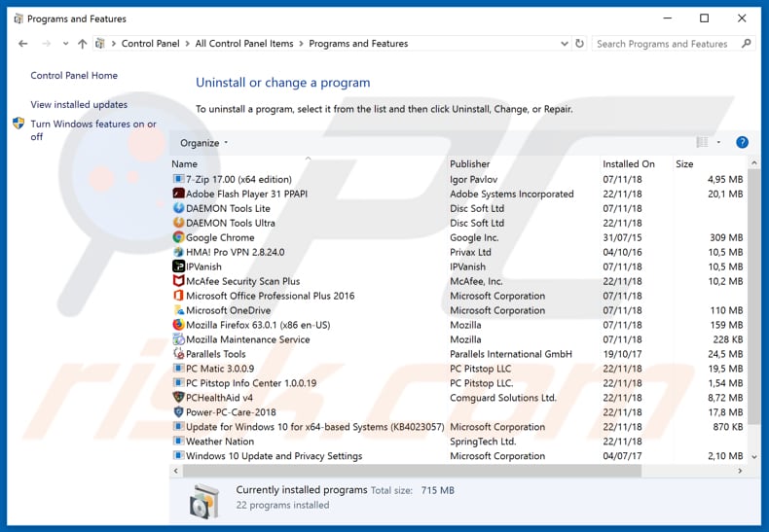Click the Mozilla Firefox icon in list
The image size is (769, 532).
pos(178,325)
